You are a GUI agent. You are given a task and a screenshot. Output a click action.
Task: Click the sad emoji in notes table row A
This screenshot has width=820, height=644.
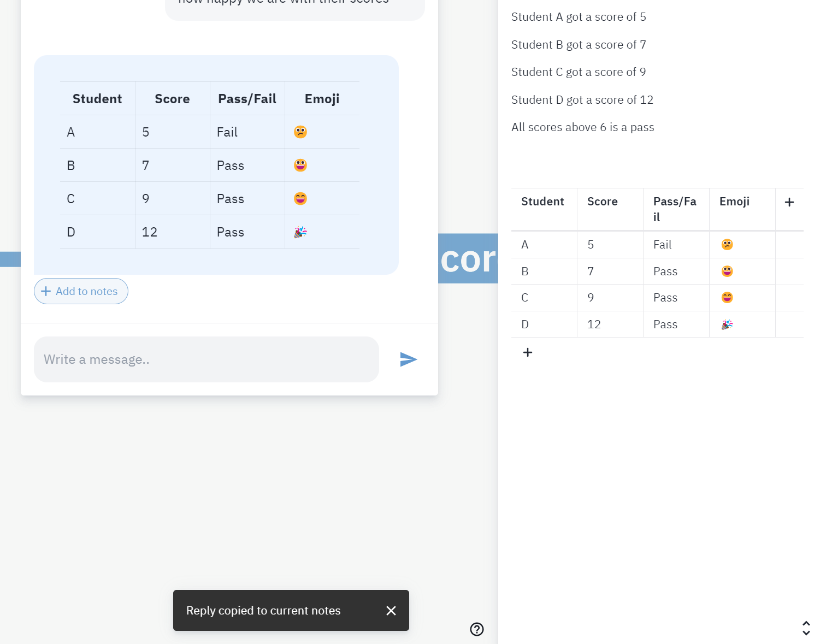727,245
